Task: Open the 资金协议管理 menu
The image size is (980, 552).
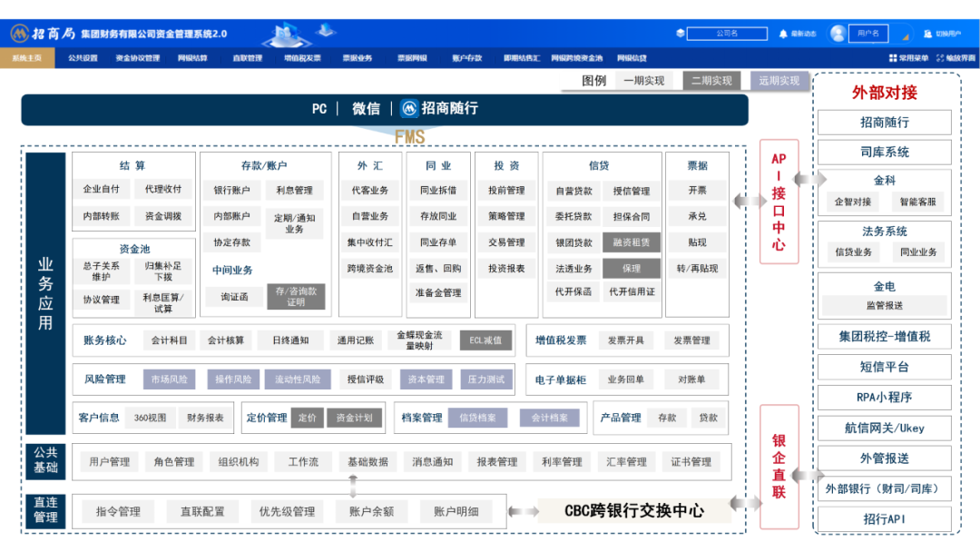Action: pyautogui.click(x=138, y=58)
